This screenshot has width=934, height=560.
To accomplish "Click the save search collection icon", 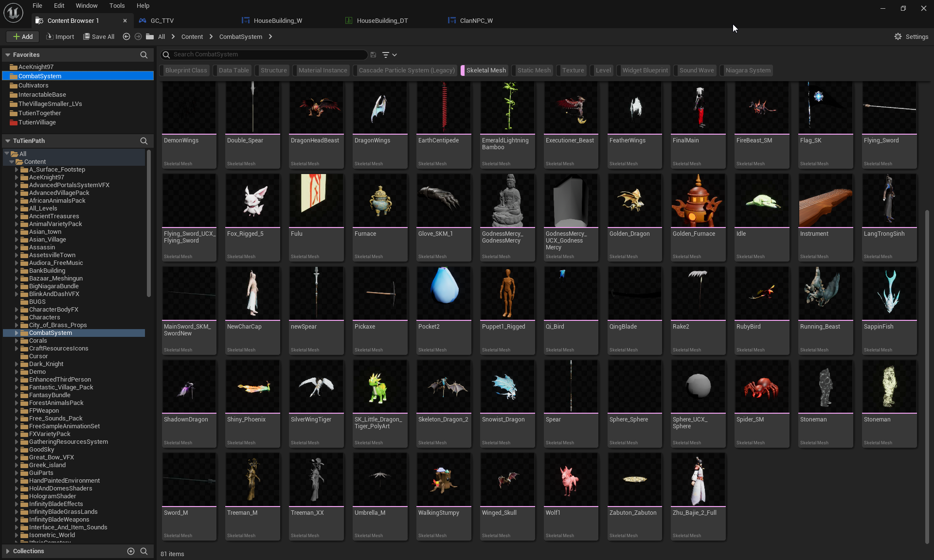I will point(373,55).
